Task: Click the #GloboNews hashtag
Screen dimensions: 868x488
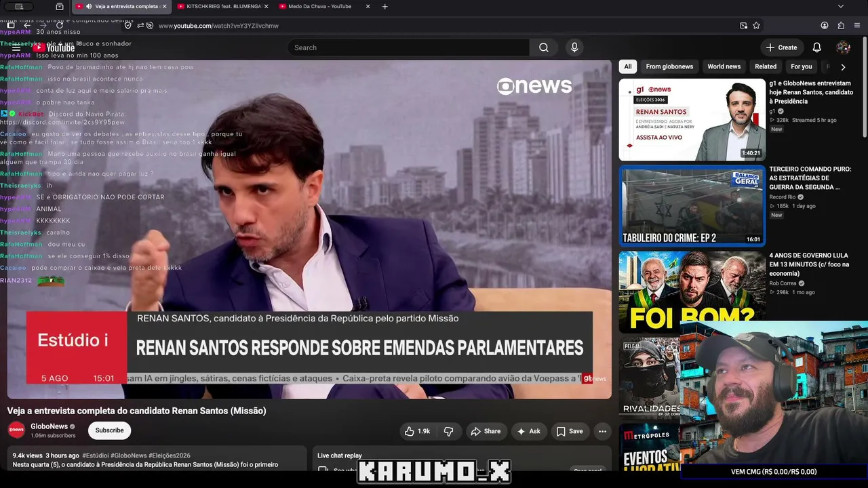Action: (128, 455)
